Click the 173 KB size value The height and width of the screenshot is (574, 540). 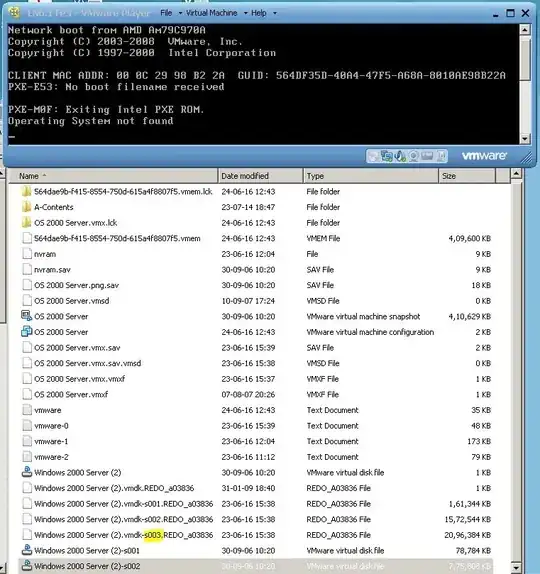[x=479, y=441]
